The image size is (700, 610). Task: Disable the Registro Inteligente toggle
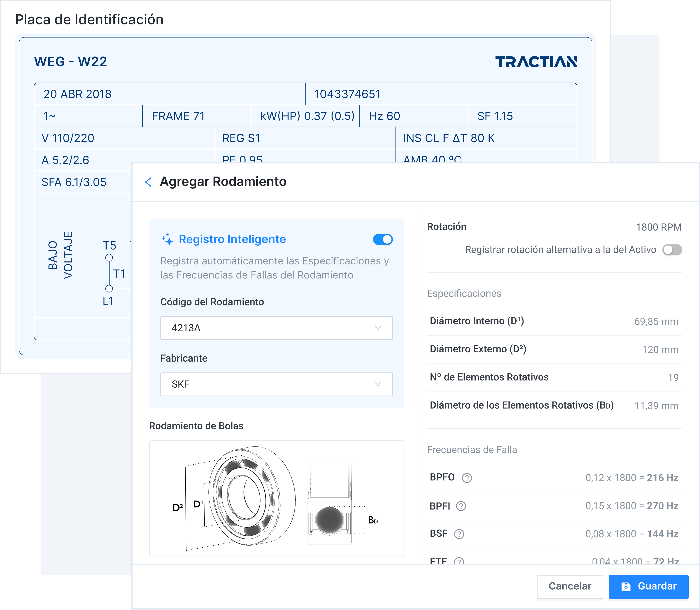383,239
